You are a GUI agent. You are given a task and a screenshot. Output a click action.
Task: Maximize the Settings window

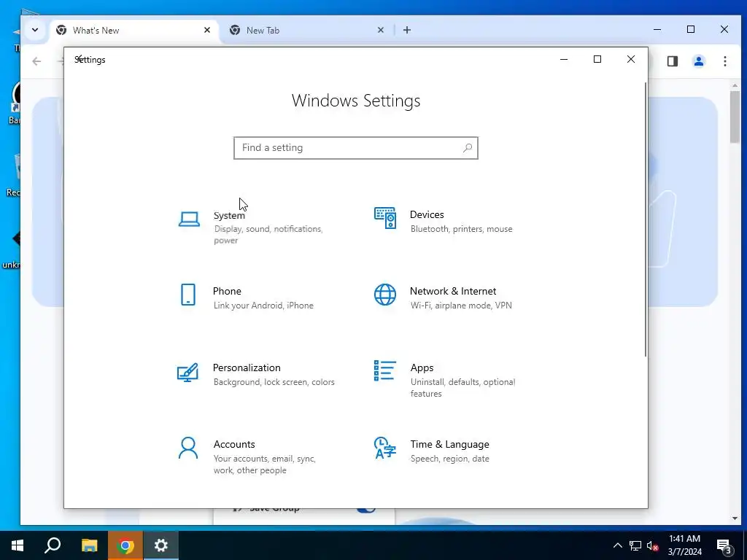tap(597, 59)
